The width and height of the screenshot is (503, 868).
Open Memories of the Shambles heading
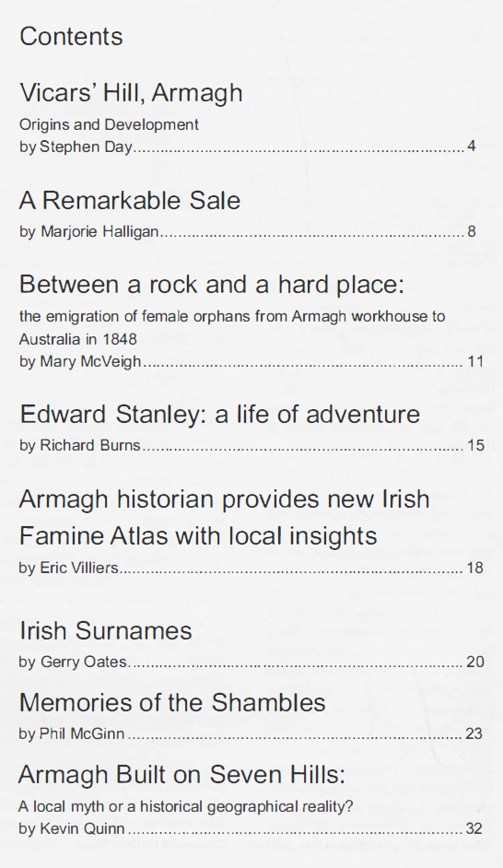pos(172,702)
